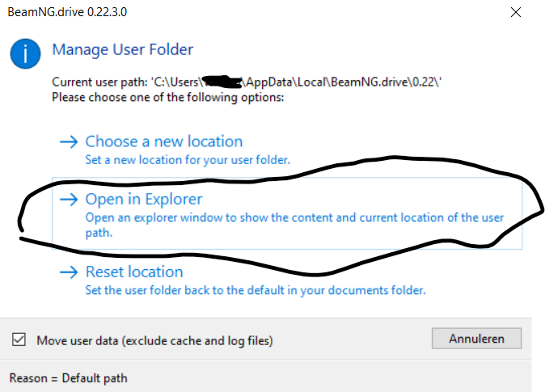545x392 pixels.
Task: Click the 'Reason = Default path' footer text
Action: (x=69, y=378)
